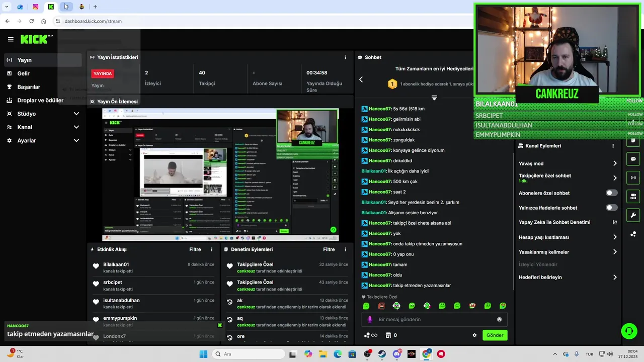Undo the 'ak' blocked term entry
Viewport: 644px width, 362px height.
click(229, 302)
